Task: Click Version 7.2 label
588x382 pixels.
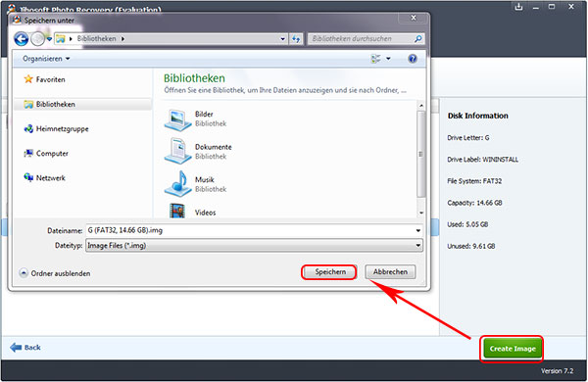Action: click(x=557, y=371)
